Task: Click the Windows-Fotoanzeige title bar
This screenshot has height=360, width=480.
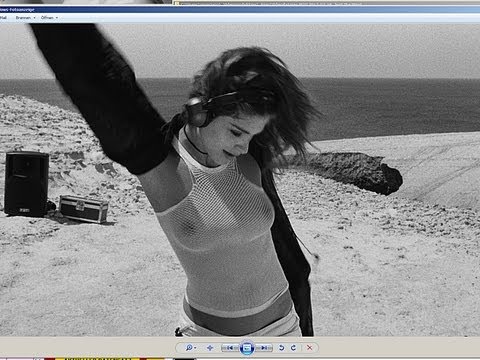Action: 240,10
